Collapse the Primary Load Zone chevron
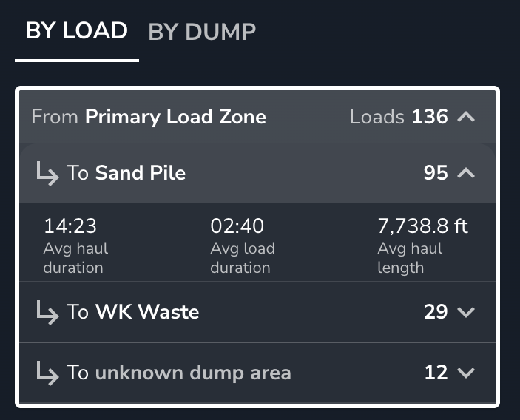The image size is (520, 420). coord(466,117)
